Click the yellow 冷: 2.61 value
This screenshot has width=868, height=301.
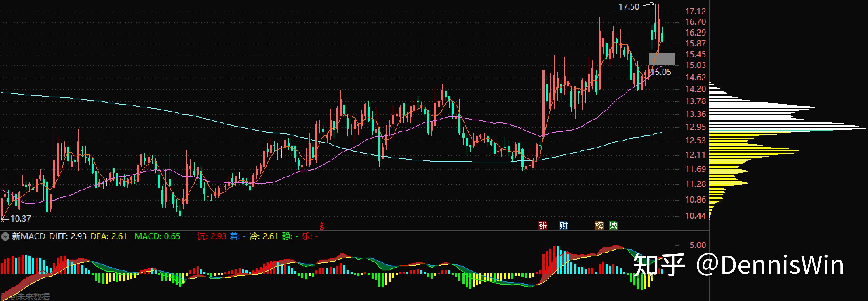tap(264, 236)
